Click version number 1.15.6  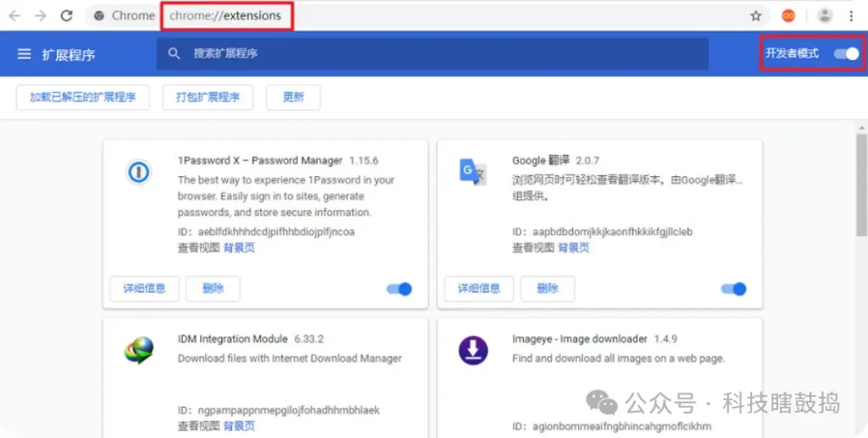point(364,161)
